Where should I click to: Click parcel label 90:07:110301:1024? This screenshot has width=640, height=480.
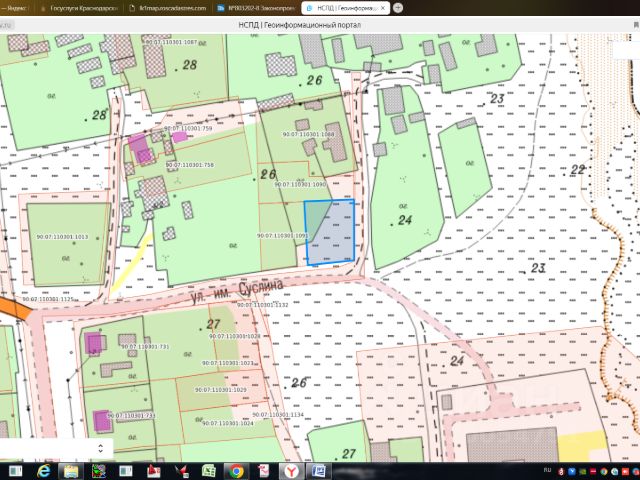coord(228,423)
